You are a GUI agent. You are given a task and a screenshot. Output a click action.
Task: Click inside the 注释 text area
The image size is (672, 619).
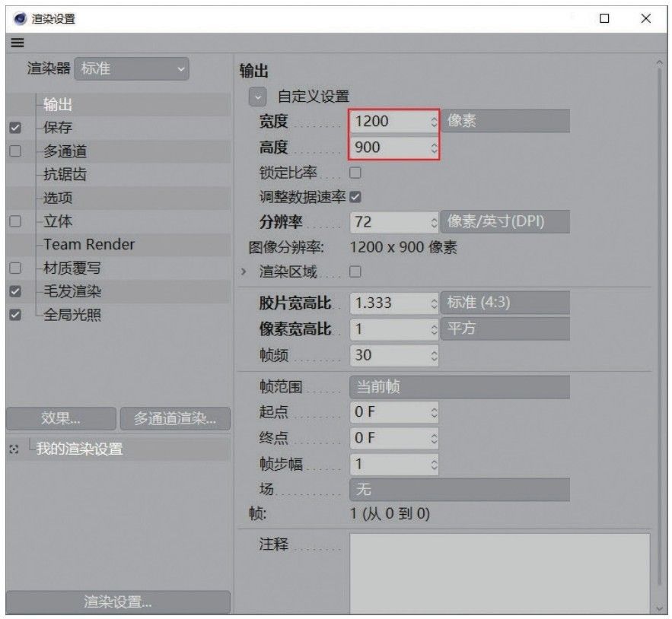500,573
